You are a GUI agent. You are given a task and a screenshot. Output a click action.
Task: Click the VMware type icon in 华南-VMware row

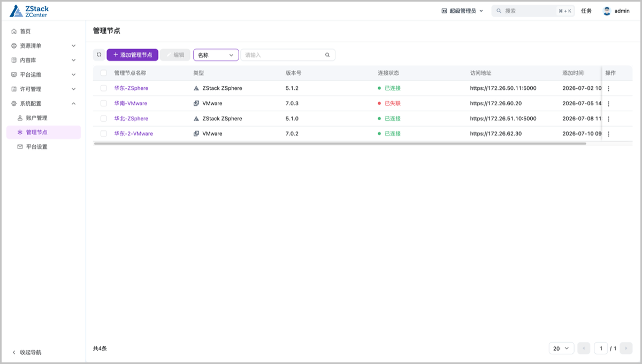[x=196, y=103]
